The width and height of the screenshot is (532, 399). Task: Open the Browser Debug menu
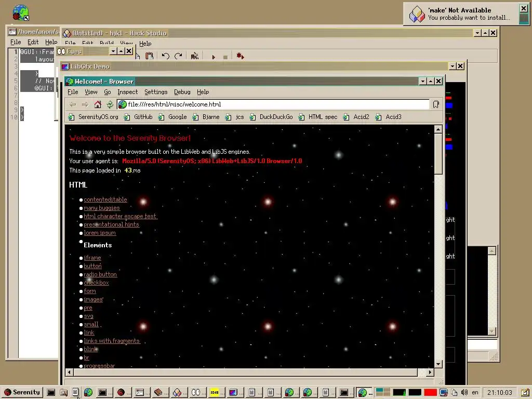tap(182, 92)
